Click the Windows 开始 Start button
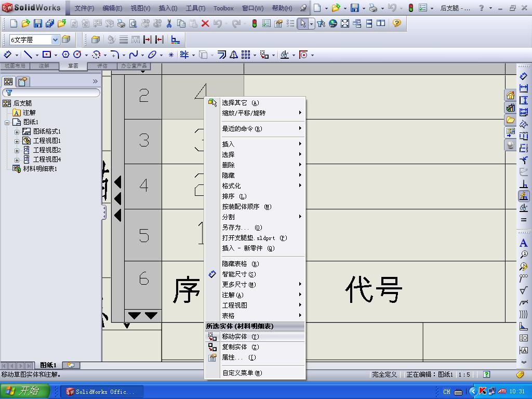 (25, 391)
